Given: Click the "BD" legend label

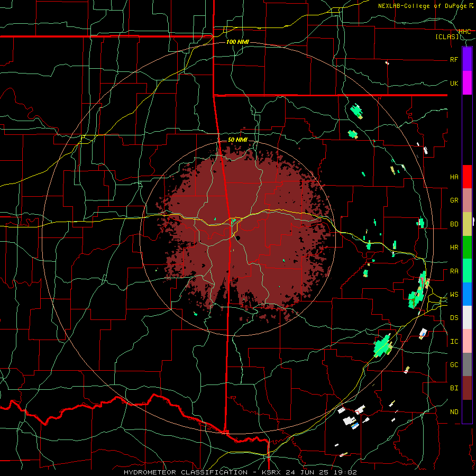Looking at the screenshot, I should 454,224.
